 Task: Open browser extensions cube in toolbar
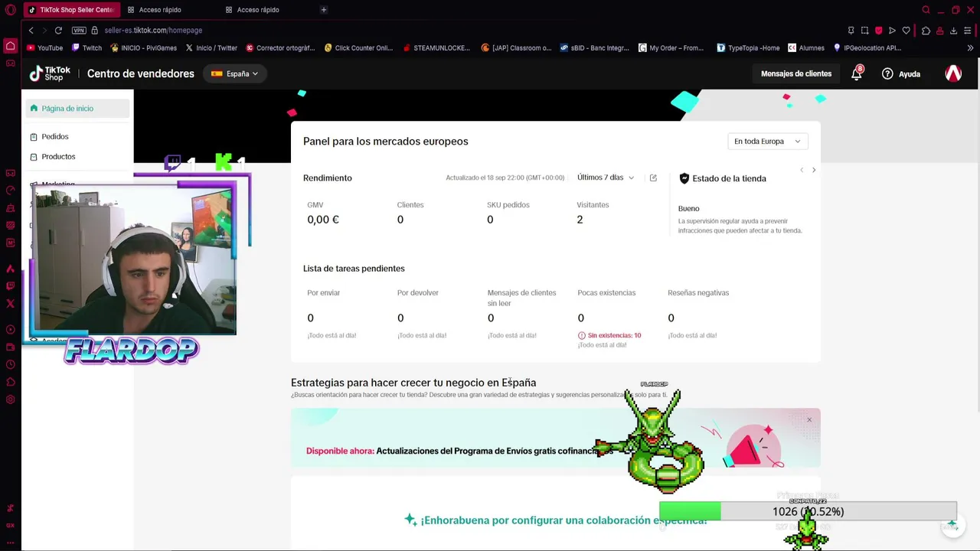[926, 30]
